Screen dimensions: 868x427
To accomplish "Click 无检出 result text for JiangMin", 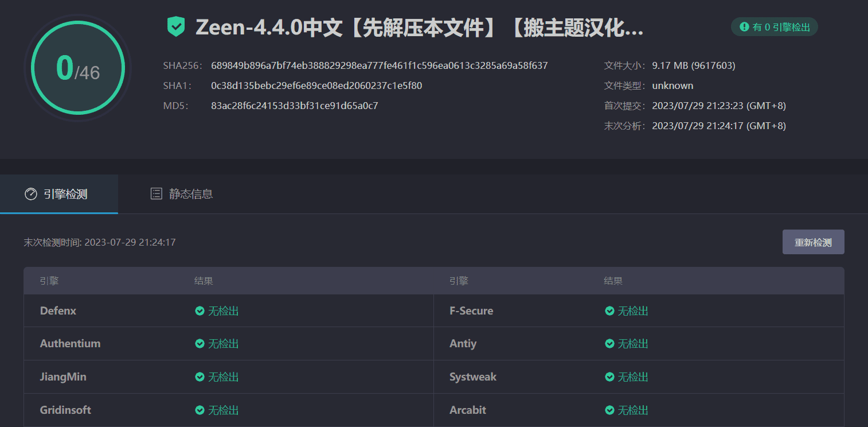I will 223,377.
